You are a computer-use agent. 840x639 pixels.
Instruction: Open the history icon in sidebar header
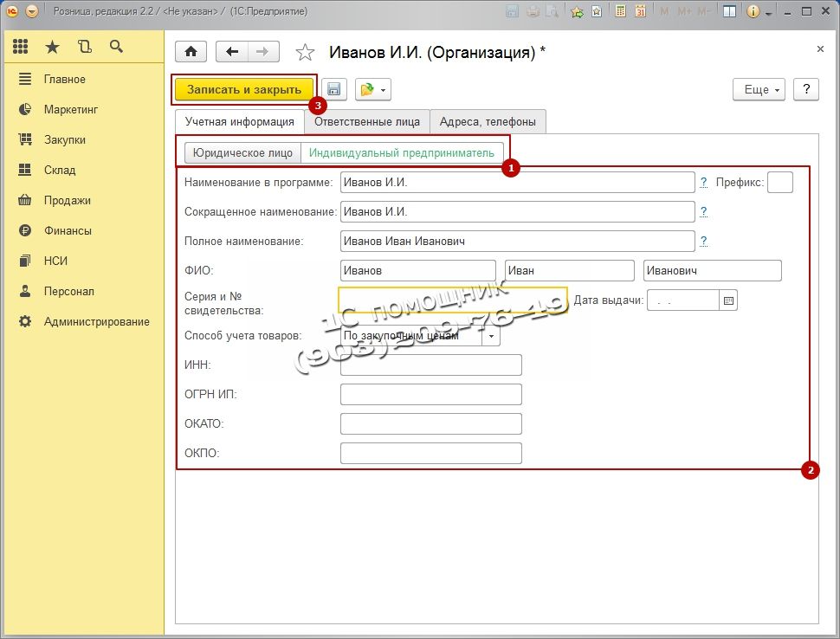click(x=84, y=47)
